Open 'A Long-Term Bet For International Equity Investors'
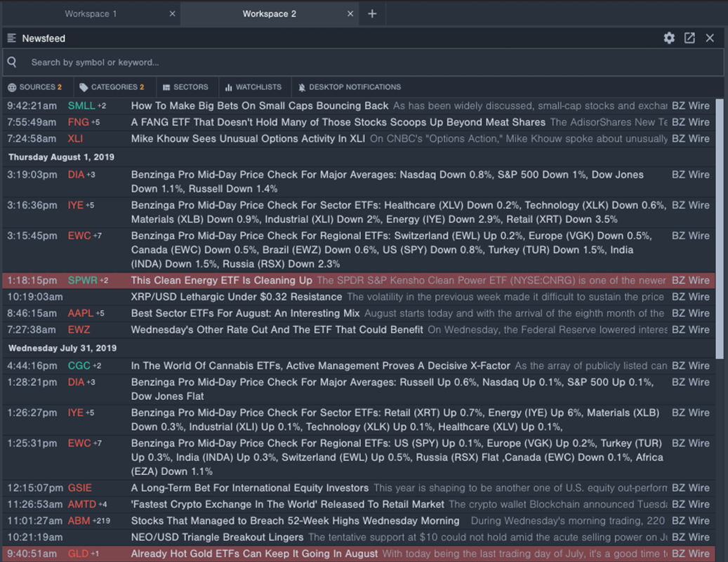Screen dimensions: 728x562 pyautogui.click(x=250, y=488)
